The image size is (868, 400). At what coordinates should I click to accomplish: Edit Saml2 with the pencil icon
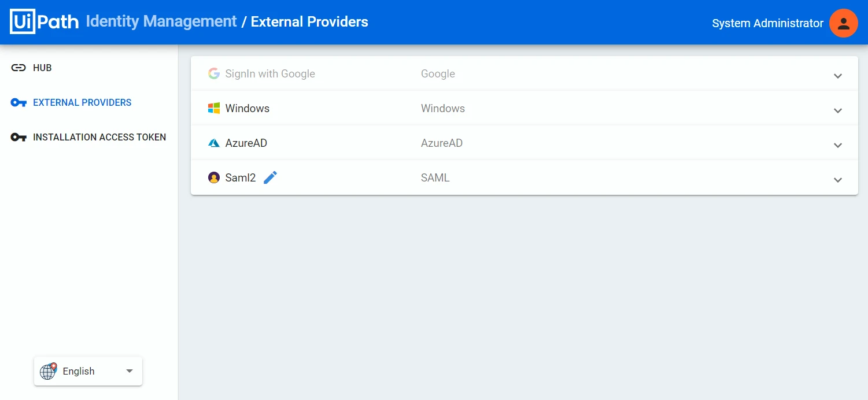(x=270, y=177)
